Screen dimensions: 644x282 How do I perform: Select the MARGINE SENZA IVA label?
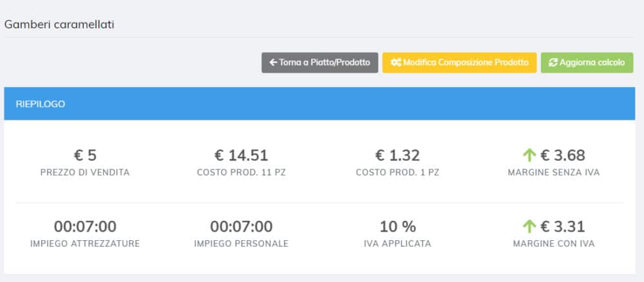tap(554, 173)
